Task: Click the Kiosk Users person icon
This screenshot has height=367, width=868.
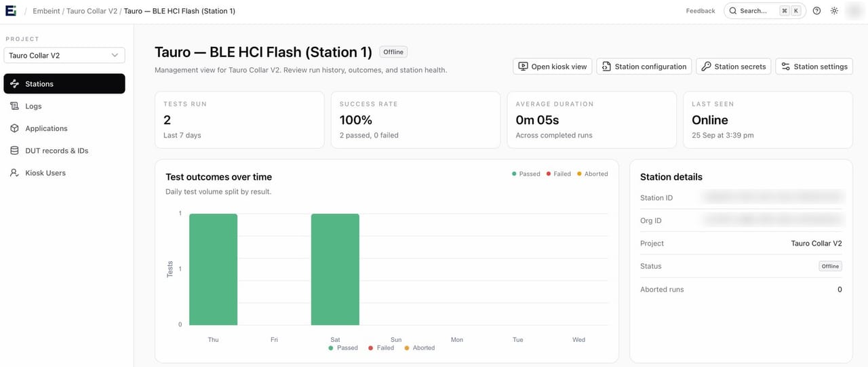Action: tap(14, 173)
